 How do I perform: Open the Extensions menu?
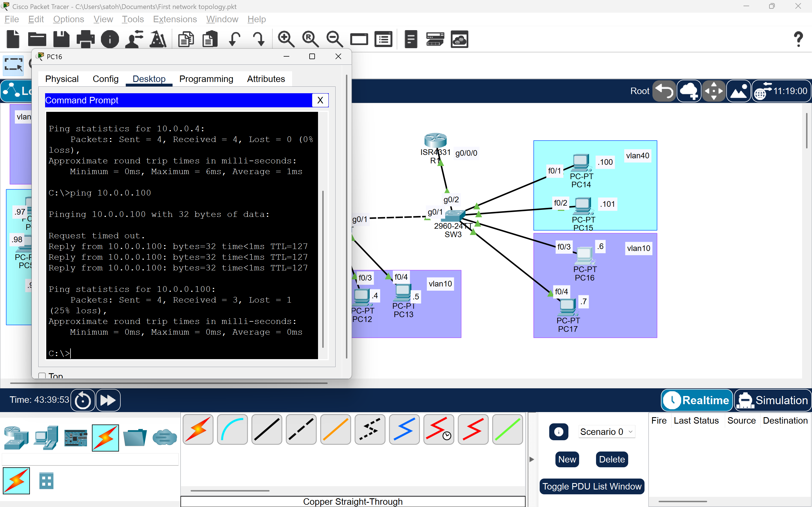tap(175, 19)
